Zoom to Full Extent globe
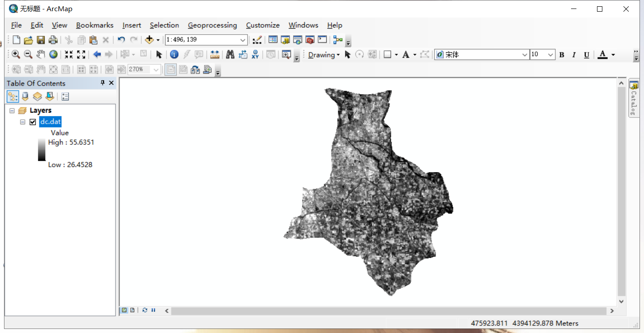This screenshot has width=644, height=333. click(53, 55)
